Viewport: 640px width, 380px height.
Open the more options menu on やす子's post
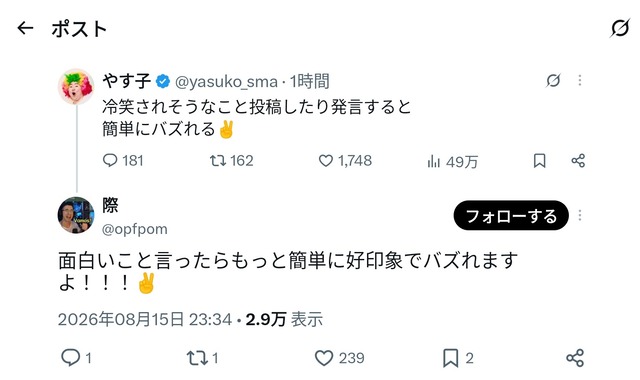click(x=580, y=80)
